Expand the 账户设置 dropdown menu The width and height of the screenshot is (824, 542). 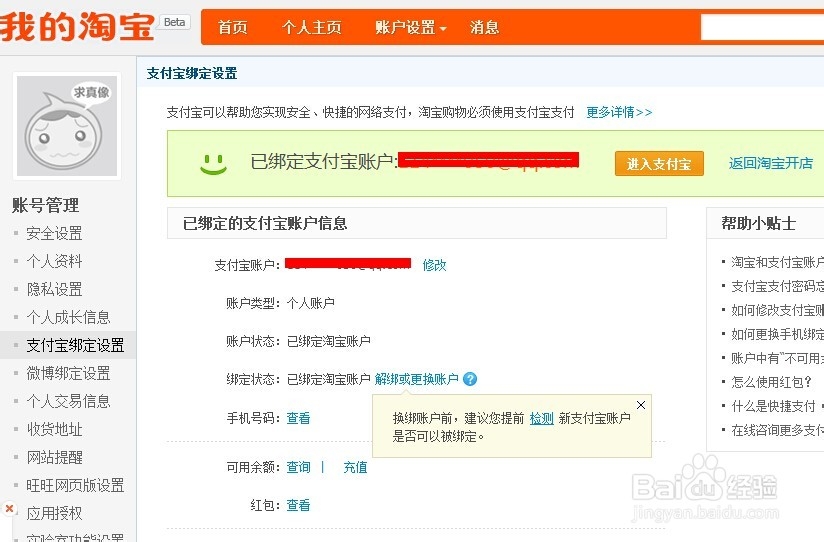click(x=410, y=27)
